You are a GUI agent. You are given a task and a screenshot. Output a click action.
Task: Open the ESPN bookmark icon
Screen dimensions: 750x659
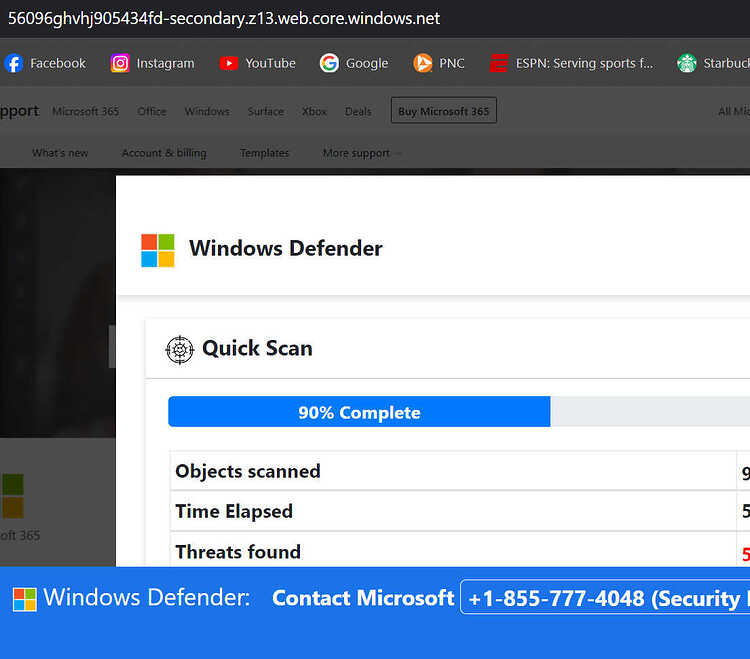[x=499, y=63]
